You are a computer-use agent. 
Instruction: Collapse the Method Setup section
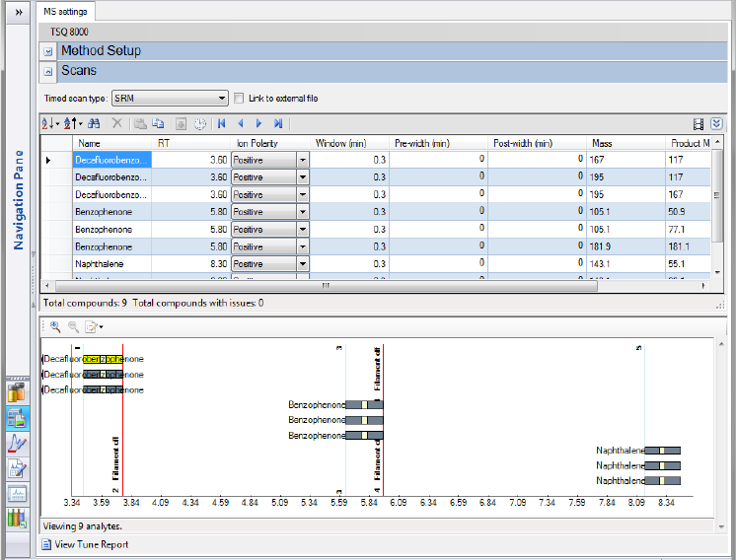48,51
